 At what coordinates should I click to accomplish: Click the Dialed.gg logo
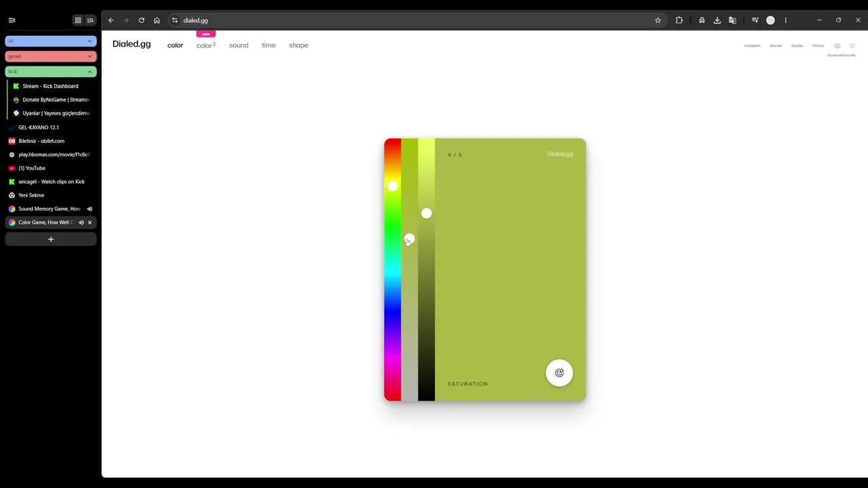pos(132,44)
